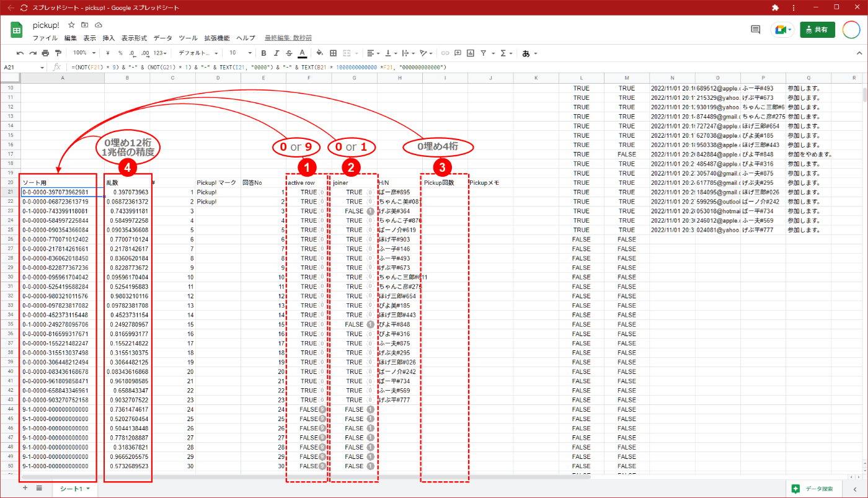Star the pickup! document
Viewport: 868px width, 498px height.
(71, 25)
